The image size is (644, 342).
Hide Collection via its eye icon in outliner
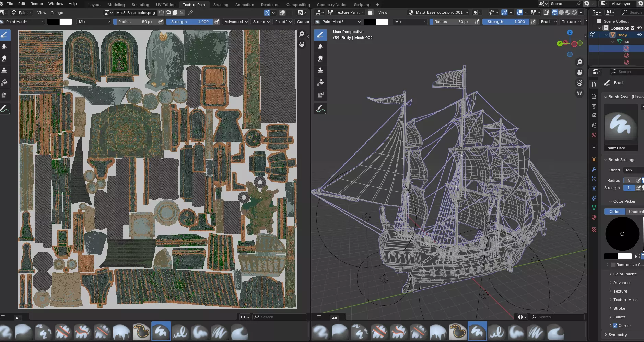pyautogui.click(x=640, y=28)
